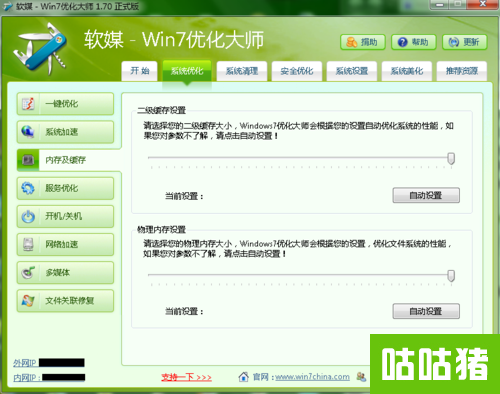Click the 软媒 - Win7优化大师 header title
500x394 pixels.
(x=174, y=39)
